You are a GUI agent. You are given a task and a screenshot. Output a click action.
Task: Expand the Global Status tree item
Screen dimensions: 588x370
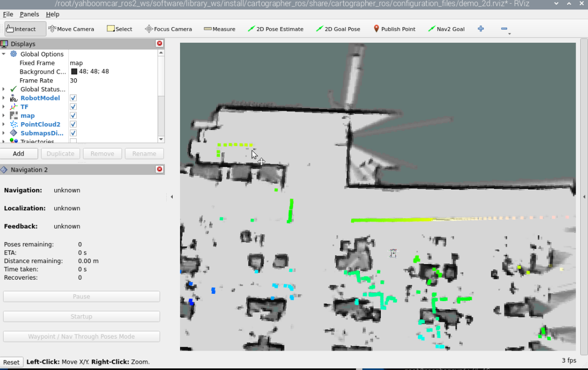coord(4,89)
